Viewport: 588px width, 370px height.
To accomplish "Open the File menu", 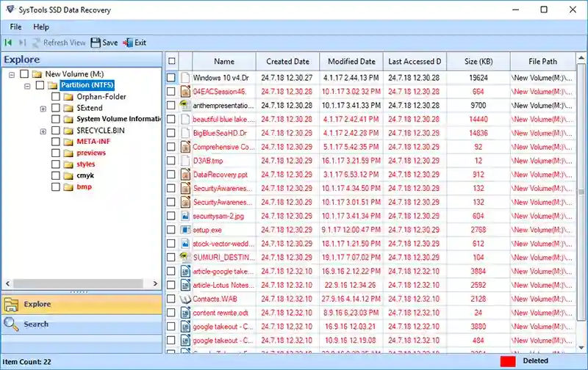I will 15,27.
